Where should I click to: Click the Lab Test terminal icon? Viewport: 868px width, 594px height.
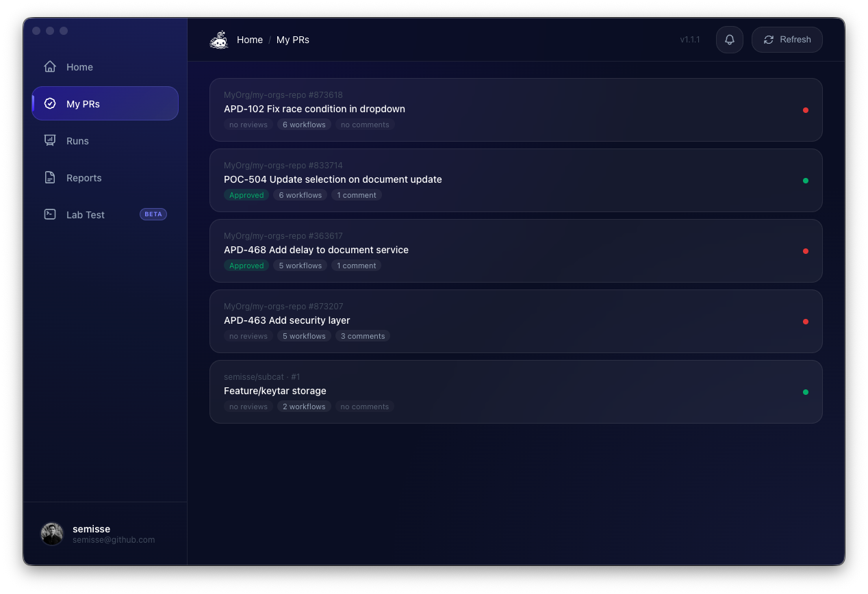pyautogui.click(x=50, y=214)
